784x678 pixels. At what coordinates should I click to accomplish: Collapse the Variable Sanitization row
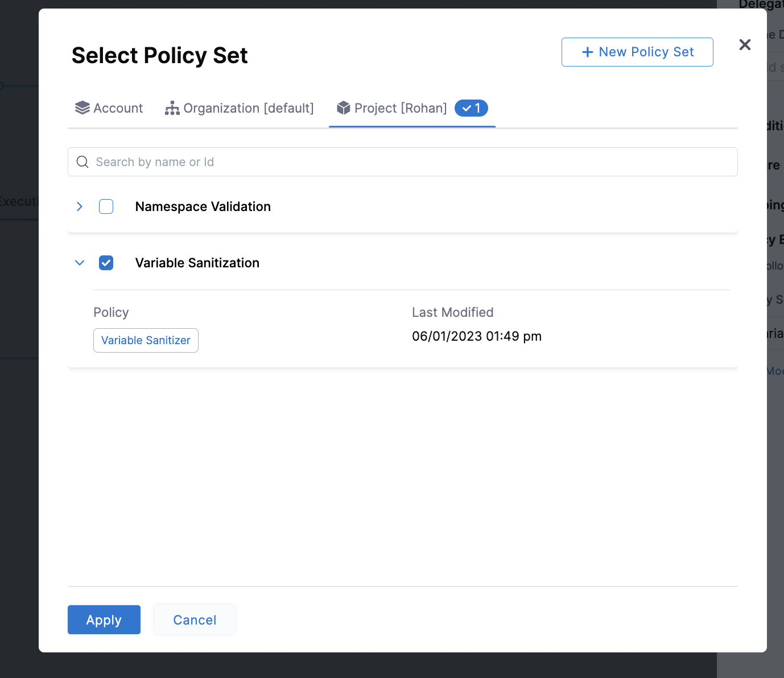pos(80,263)
